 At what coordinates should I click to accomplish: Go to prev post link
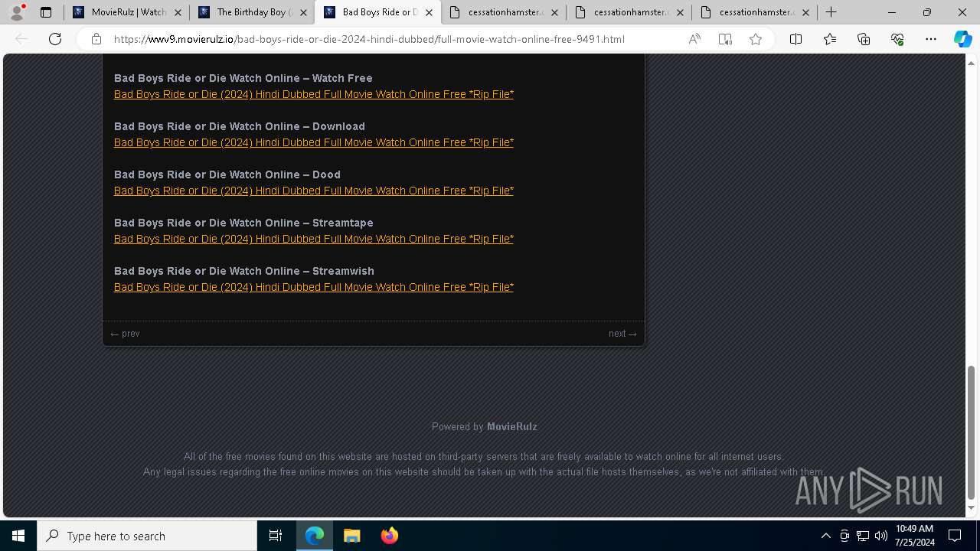coord(125,334)
